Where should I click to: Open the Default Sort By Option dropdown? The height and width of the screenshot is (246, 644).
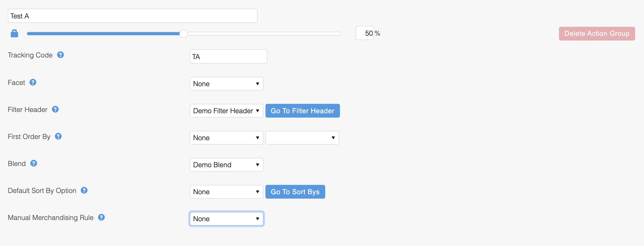click(x=226, y=191)
